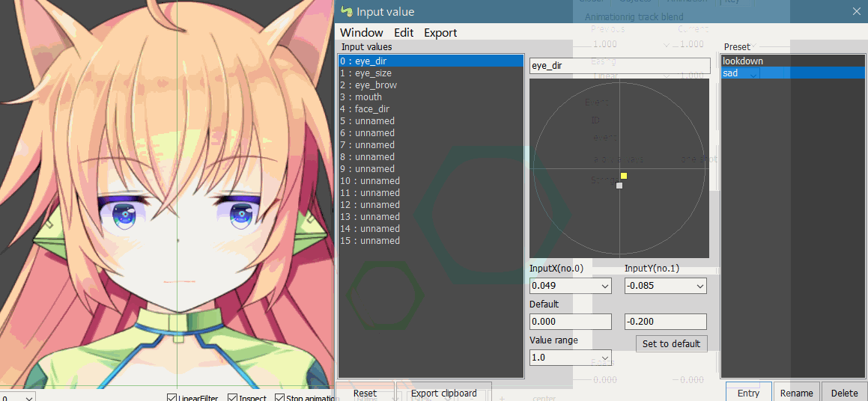This screenshot has width=868, height=401.
Task: Open the Window menu
Action: click(x=361, y=33)
